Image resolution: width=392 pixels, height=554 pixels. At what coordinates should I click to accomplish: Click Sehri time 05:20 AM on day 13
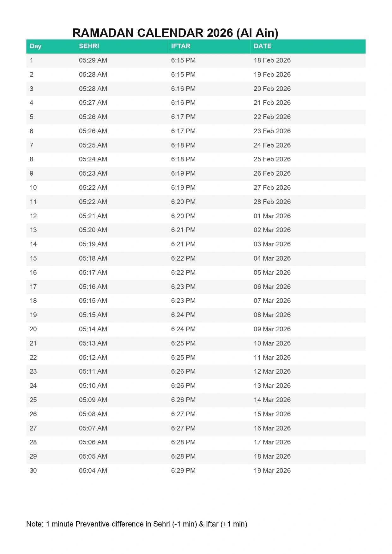(93, 230)
